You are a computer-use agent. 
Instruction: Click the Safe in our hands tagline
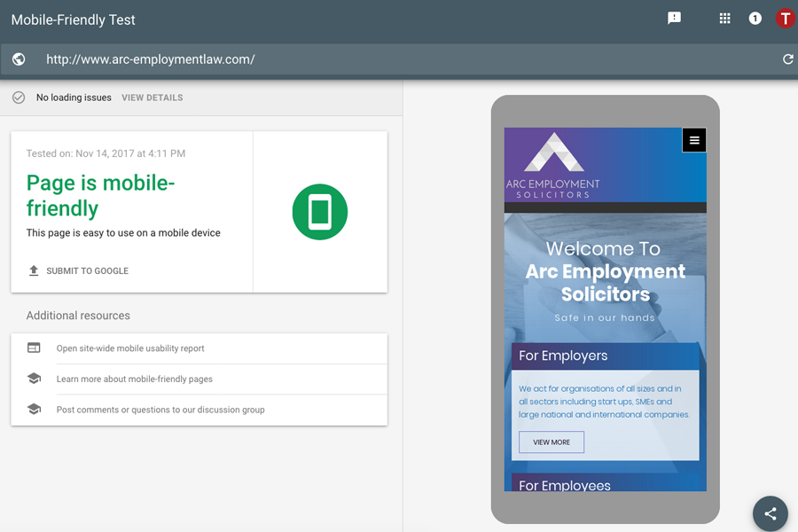tap(605, 317)
